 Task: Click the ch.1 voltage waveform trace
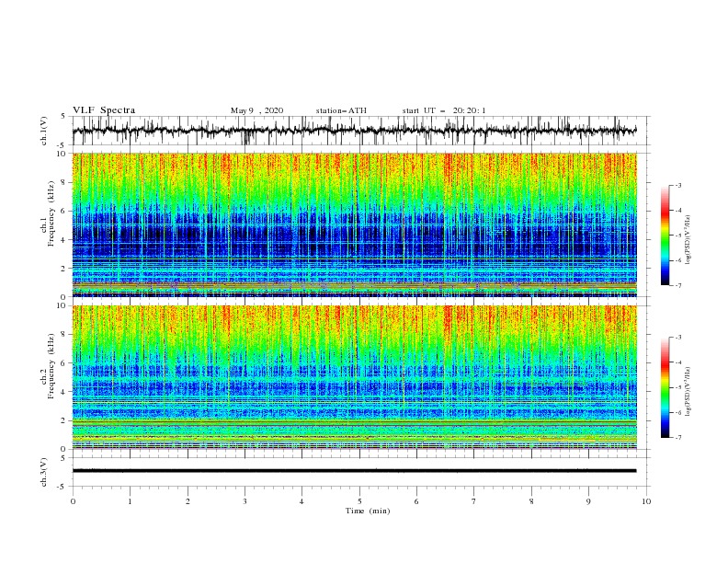(x=354, y=131)
